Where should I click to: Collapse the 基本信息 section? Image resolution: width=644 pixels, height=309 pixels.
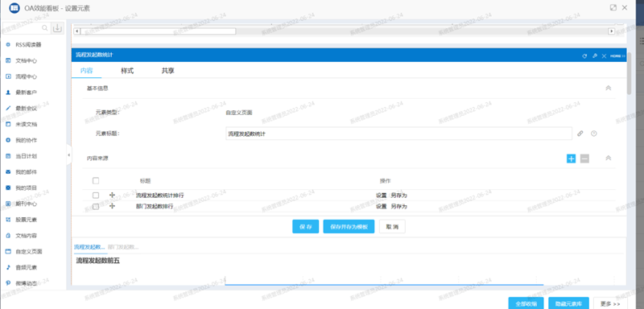pos(609,89)
